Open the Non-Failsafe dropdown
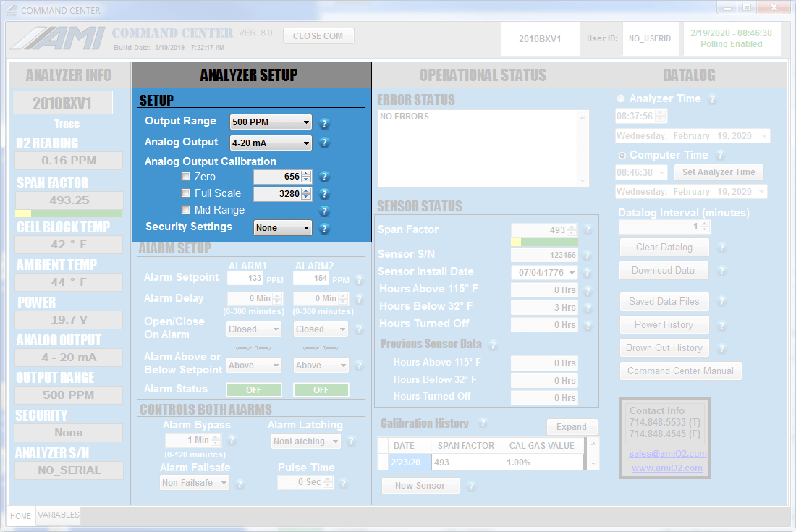The width and height of the screenshot is (796, 532). (195, 482)
